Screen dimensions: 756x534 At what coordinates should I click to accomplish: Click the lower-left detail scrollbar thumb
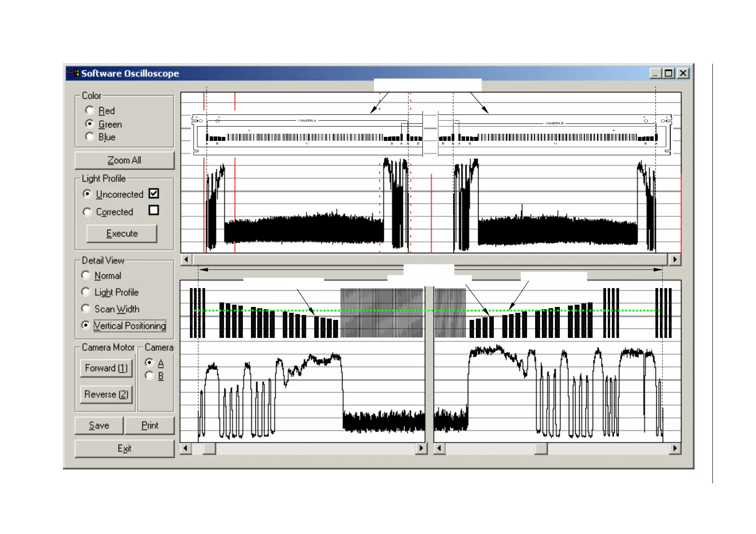209,448
